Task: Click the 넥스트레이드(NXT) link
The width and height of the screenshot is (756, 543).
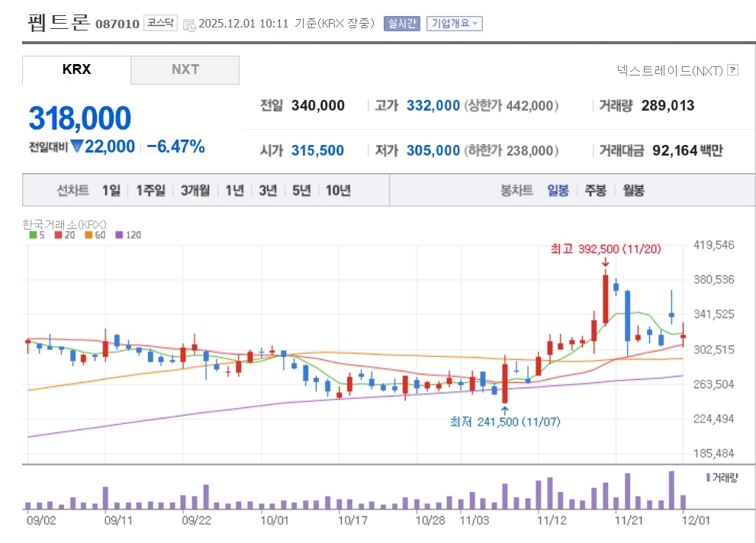Action: point(669,70)
